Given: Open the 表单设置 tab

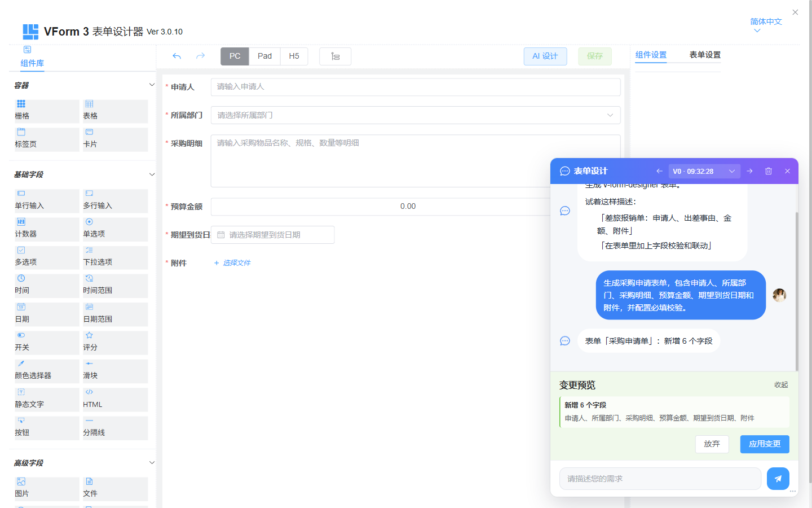Looking at the screenshot, I should [x=705, y=55].
